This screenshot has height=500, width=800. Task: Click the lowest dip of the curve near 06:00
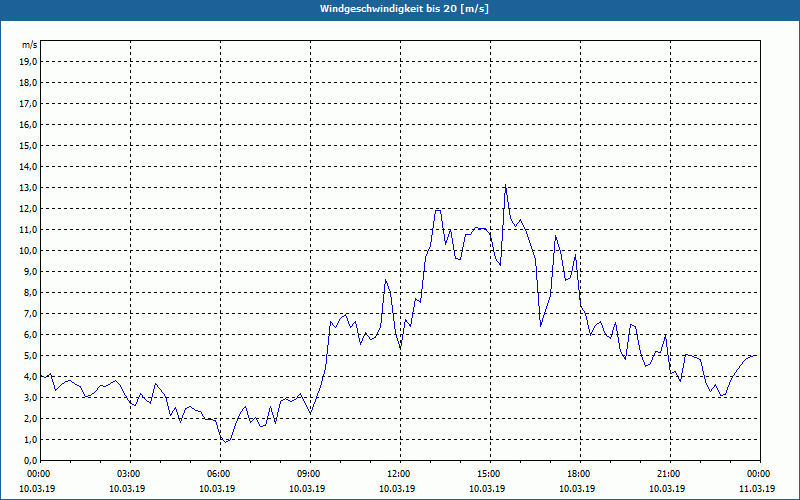click(226, 441)
